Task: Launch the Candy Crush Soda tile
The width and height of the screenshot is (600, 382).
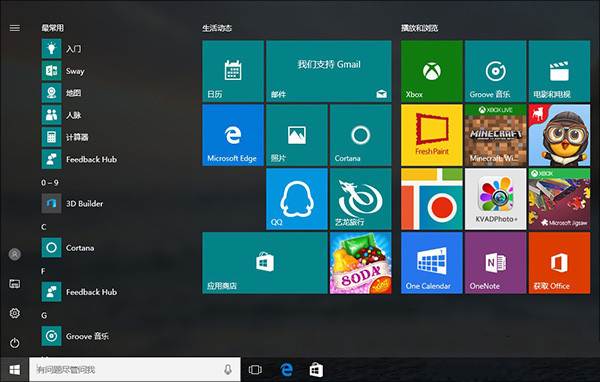Action: pyautogui.click(x=360, y=263)
